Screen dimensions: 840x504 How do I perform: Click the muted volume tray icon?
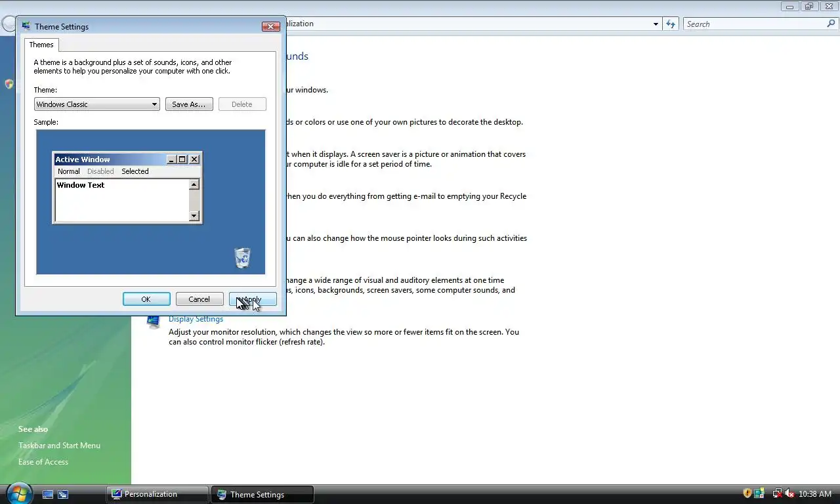[x=789, y=493]
